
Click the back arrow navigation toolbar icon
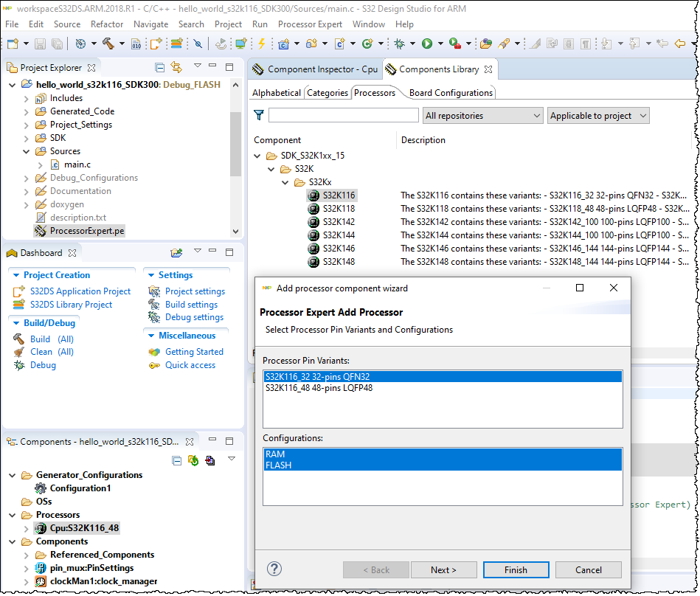click(x=680, y=44)
